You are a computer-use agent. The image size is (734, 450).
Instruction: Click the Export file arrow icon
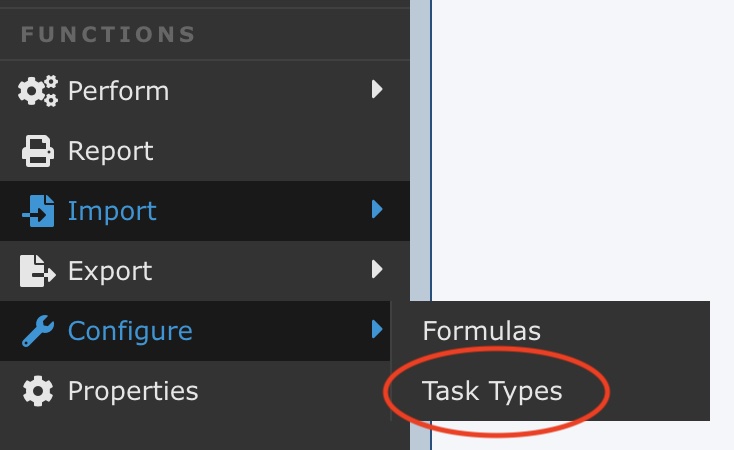point(38,271)
